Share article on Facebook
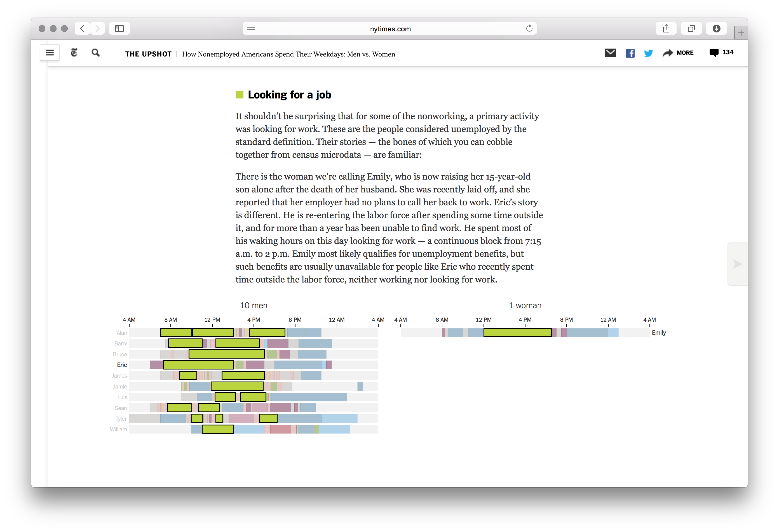This screenshot has height=532, width=779. (630, 53)
